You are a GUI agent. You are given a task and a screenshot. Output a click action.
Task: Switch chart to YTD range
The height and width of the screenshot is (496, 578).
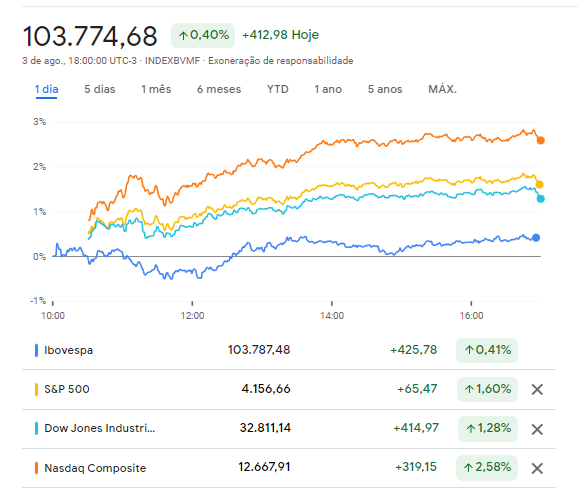tap(278, 89)
